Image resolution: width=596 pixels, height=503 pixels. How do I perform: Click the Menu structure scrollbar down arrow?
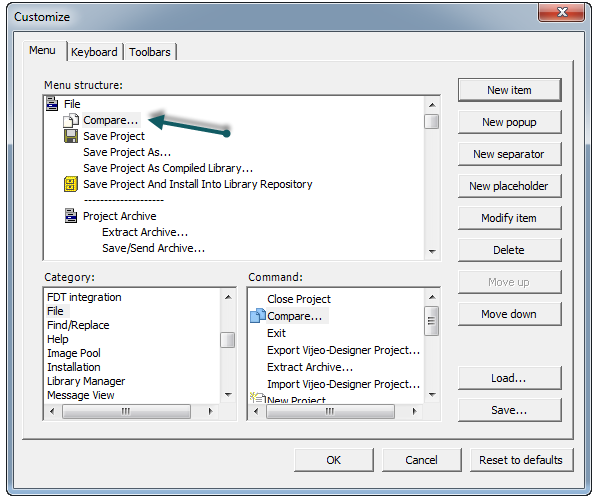click(x=432, y=251)
